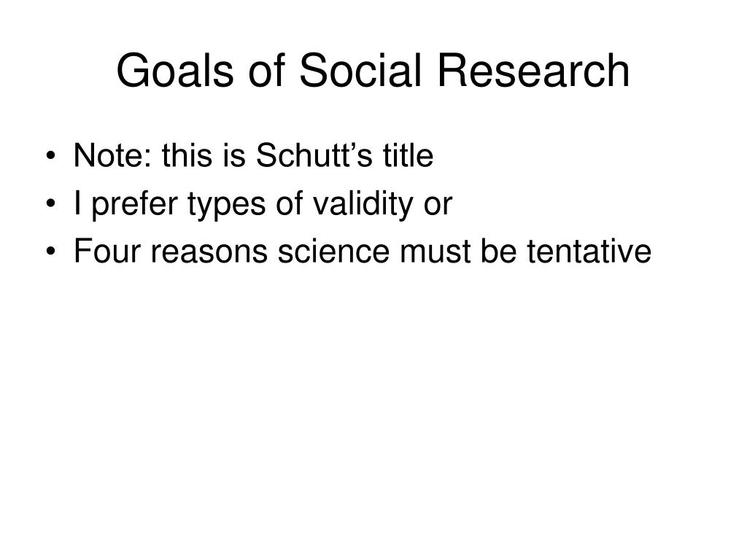Click the bullet dot before "Note"
This screenshot has width=747, height=560.
51,156
